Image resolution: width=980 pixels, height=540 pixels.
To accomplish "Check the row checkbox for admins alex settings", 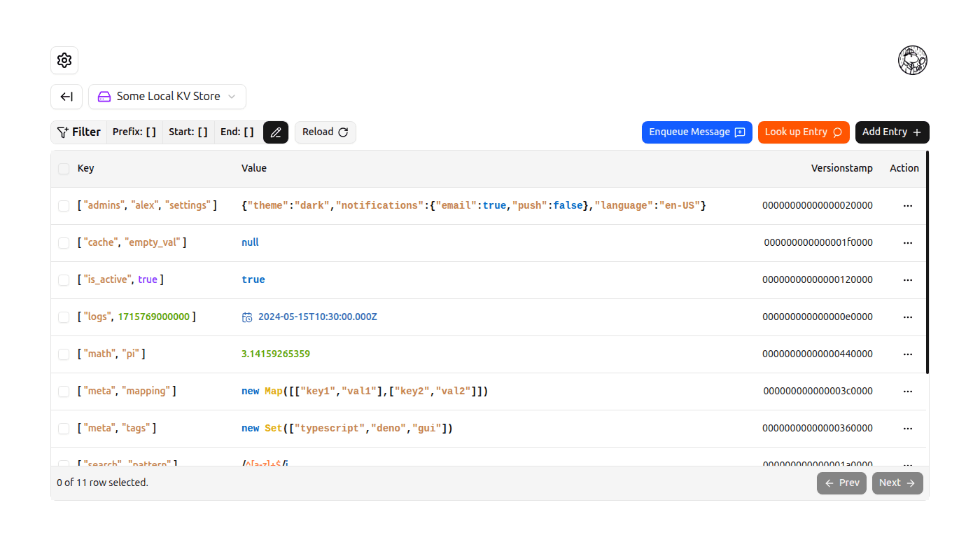I will tap(64, 205).
